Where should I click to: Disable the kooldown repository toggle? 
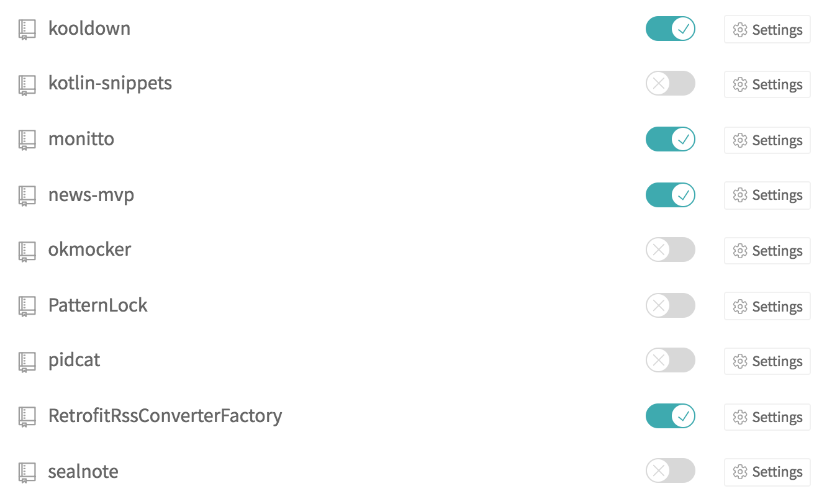[x=670, y=29]
